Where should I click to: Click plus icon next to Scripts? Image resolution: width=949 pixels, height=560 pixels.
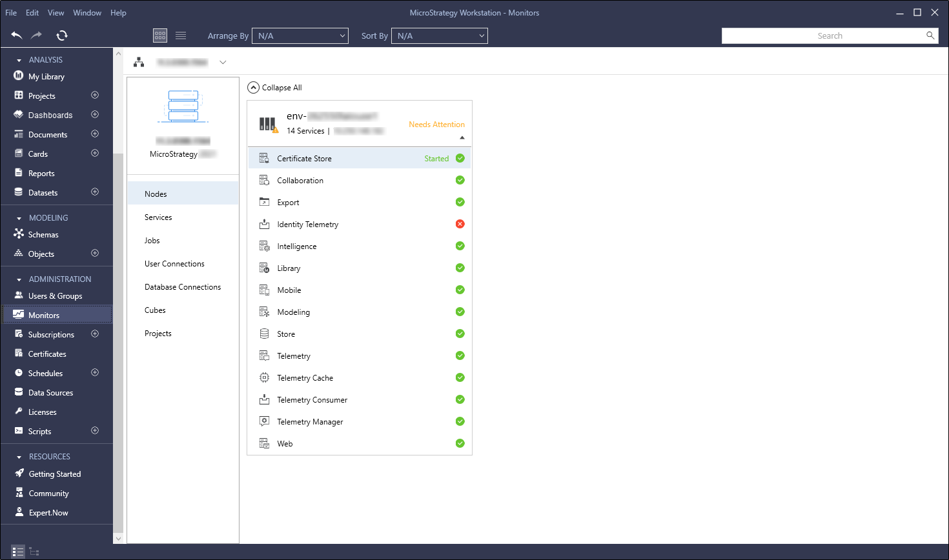click(x=95, y=431)
